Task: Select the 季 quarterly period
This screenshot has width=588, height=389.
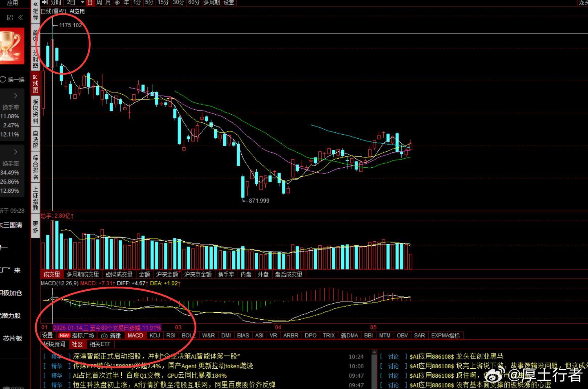Action: (x=117, y=2)
